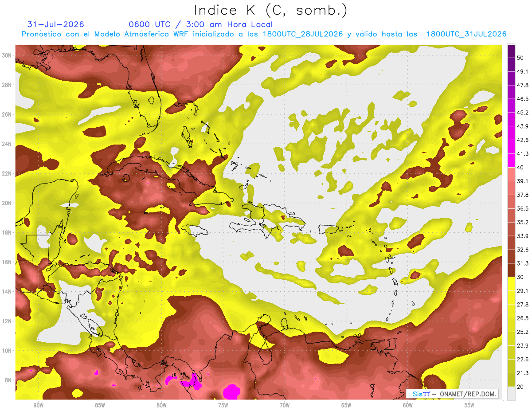Click the colorbar label '36.5'

(x=523, y=208)
